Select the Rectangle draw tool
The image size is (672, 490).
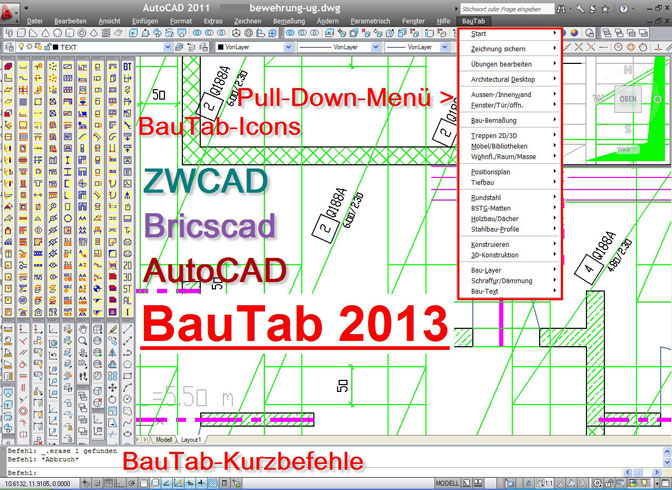pos(127,376)
